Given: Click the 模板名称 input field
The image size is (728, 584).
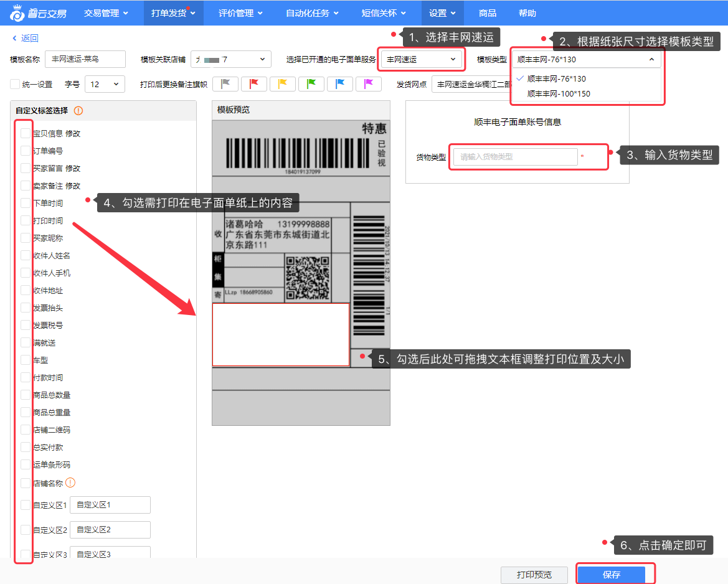Looking at the screenshot, I should [85, 59].
